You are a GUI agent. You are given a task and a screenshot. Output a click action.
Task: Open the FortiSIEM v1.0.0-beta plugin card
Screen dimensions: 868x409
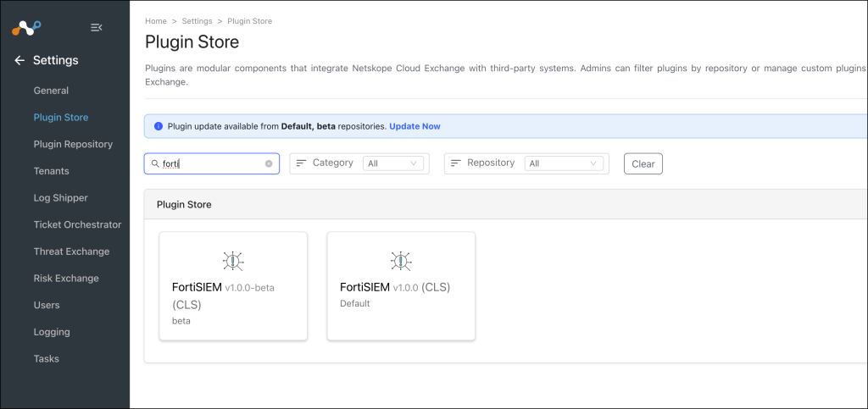pos(233,286)
